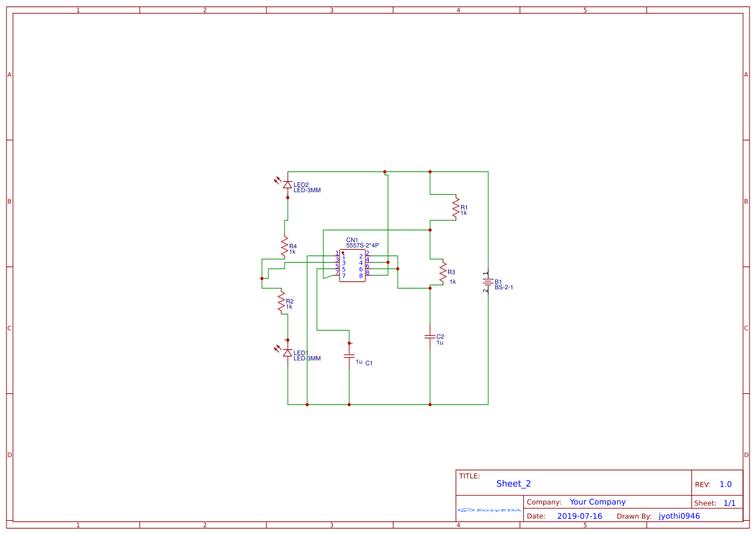Select the R4 1k resistor symbol

pos(285,246)
